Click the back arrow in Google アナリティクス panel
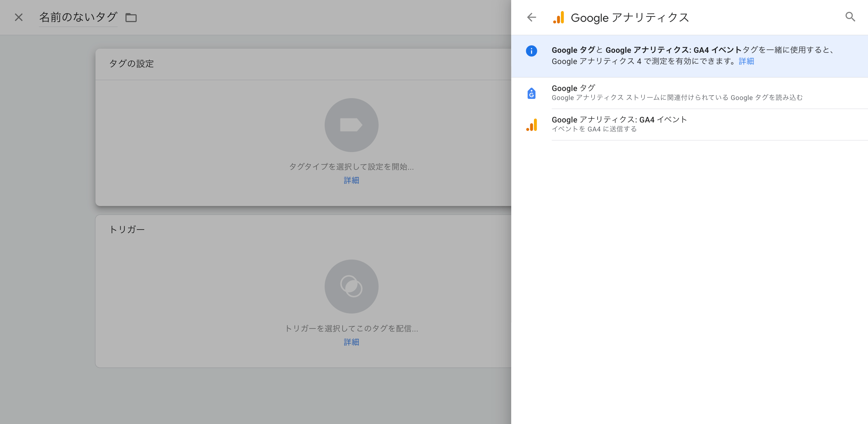 [531, 17]
